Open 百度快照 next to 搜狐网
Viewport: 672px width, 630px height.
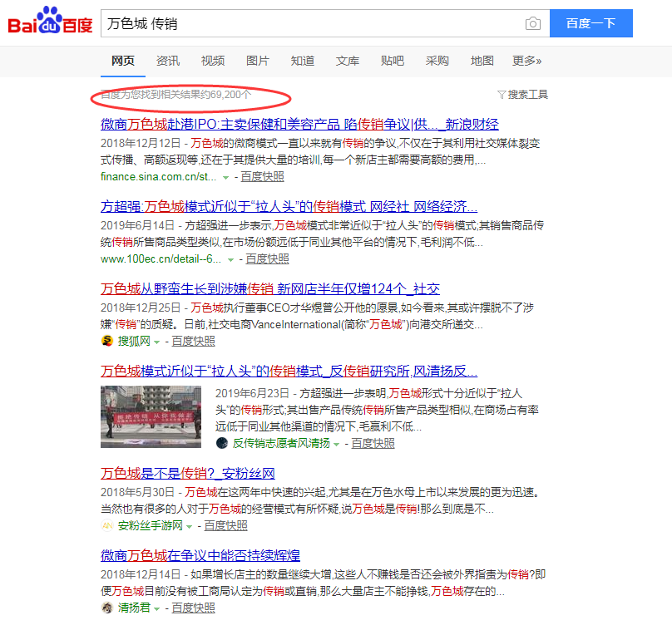point(193,341)
